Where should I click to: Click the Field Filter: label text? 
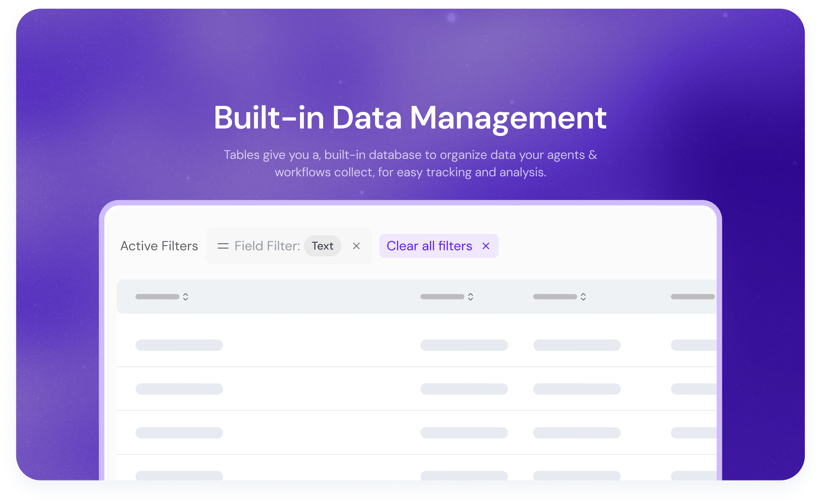tap(267, 246)
